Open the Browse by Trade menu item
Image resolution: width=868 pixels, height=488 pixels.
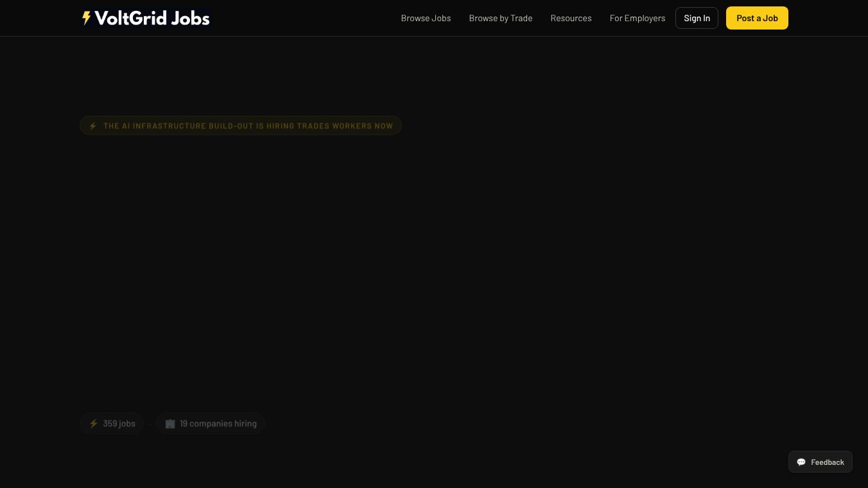point(501,18)
